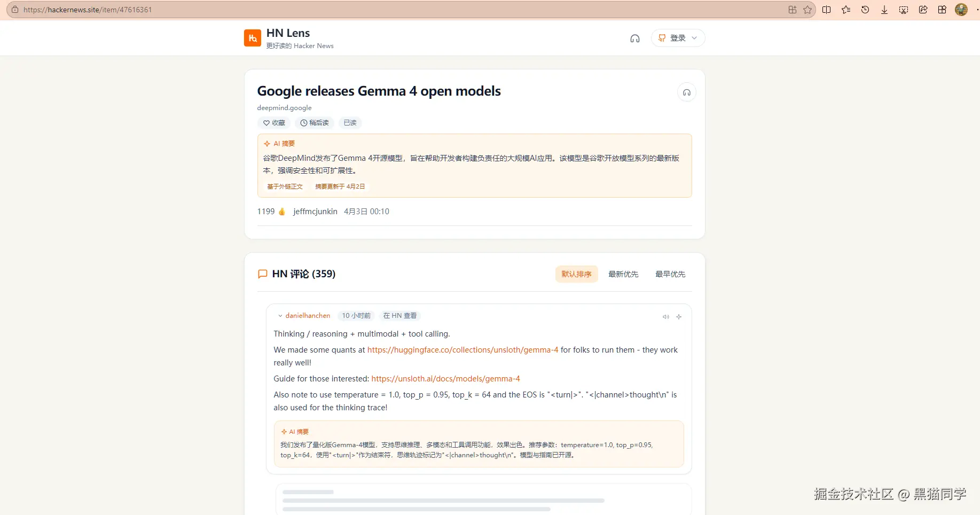
Task: Start a browser screenshot capture
Action: pos(904,10)
